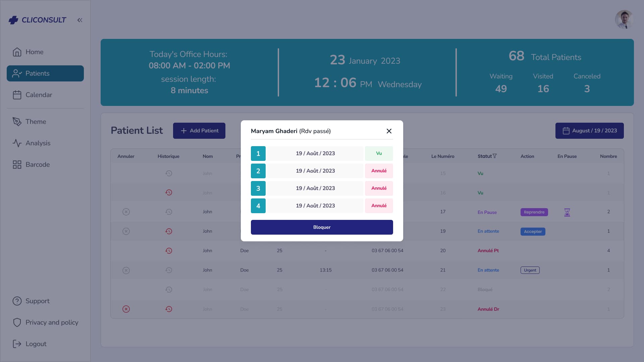The width and height of the screenshot is (644, 362).
Task: Click the Bloquer button
Action: pos(322,227)
